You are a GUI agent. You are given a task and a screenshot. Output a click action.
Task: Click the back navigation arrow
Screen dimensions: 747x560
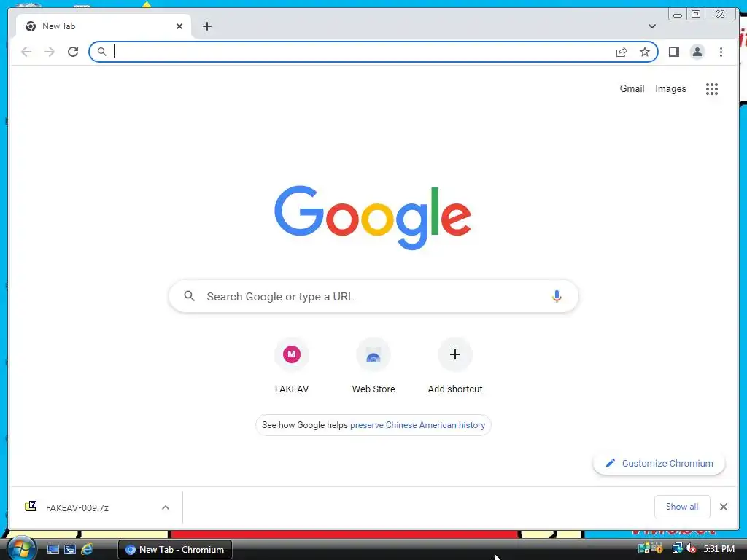(26, 52)
